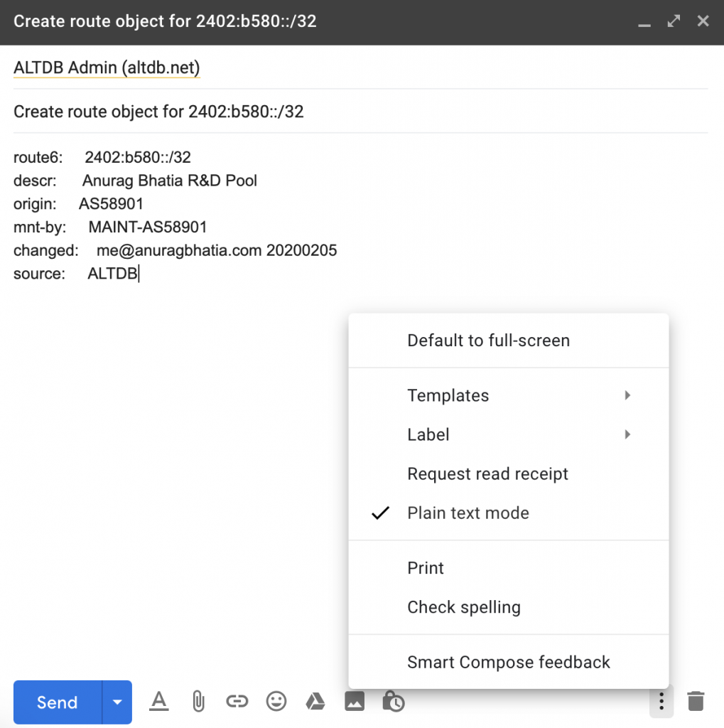Open Smart Compose feedback
This screenshot has width=724, height=728.
509,662
